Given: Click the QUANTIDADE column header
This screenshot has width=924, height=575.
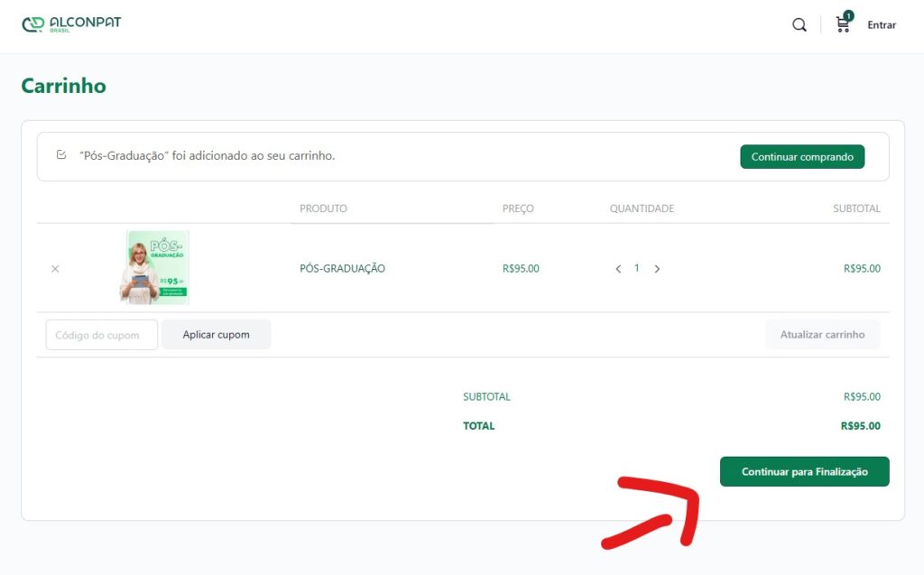Looking at the screenshot, I should pos(642,209).
